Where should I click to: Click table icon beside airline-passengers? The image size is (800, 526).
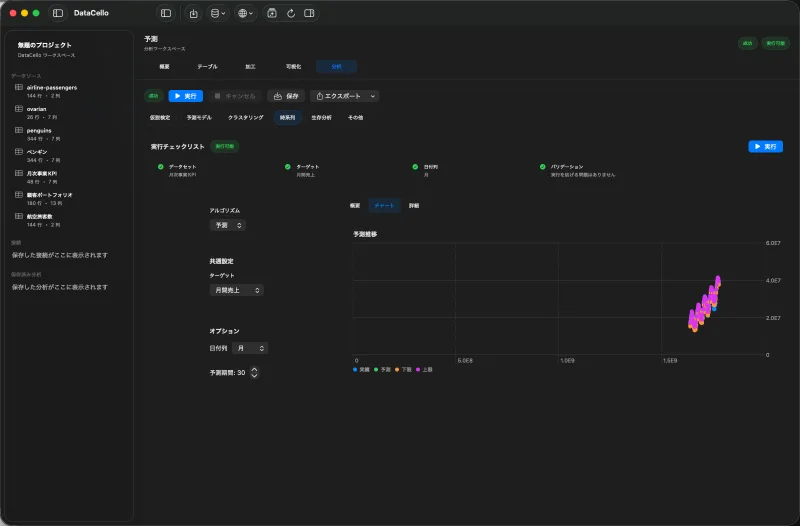[x=19, y=87]
